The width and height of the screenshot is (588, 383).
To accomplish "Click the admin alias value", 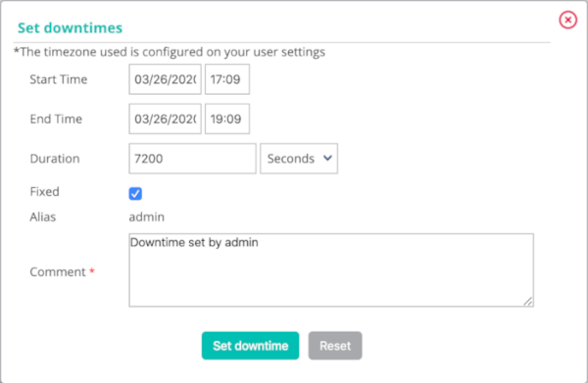I will tap(147, 217).
